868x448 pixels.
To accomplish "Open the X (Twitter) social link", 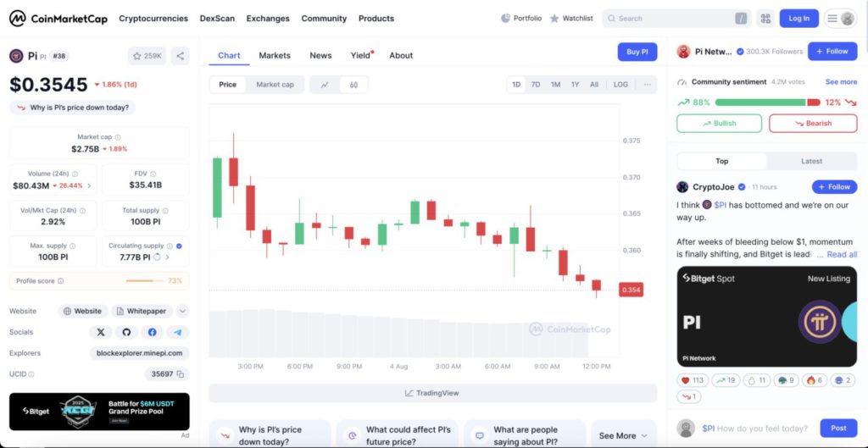I will [x=101, y=333].
